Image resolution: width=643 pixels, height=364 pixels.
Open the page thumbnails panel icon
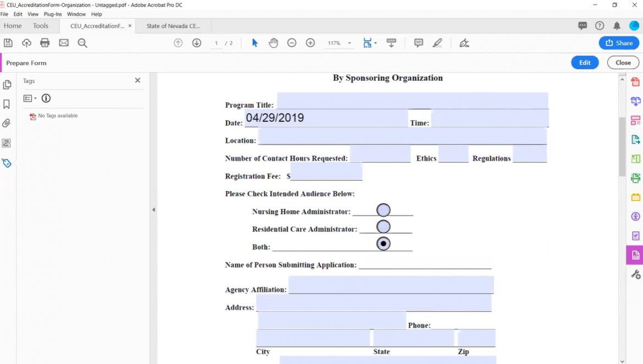coord(7,85)
